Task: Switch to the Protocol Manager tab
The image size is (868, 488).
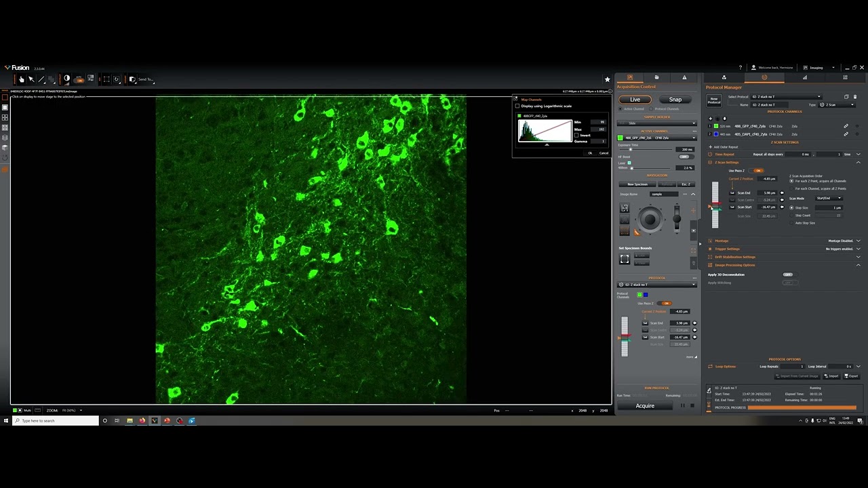Action: coord(764,77)
